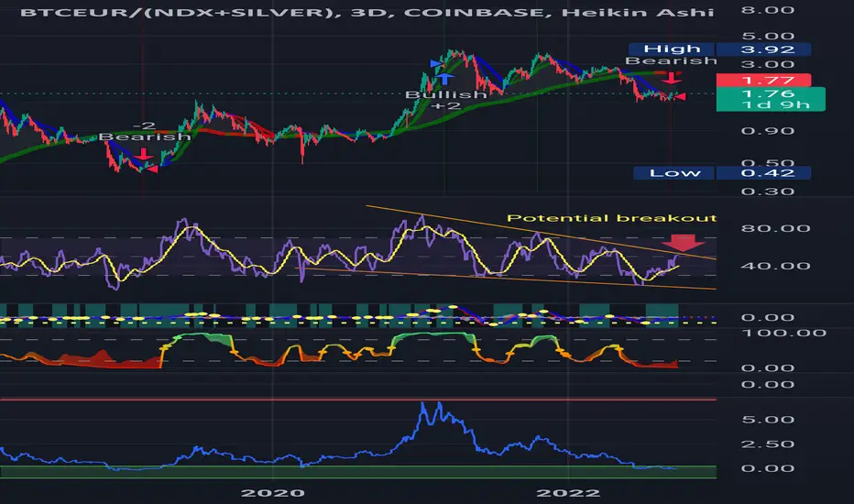Screen dimensions: 854x504
Task: Click the 3.00 price scale value
Action: pos(768,65)
